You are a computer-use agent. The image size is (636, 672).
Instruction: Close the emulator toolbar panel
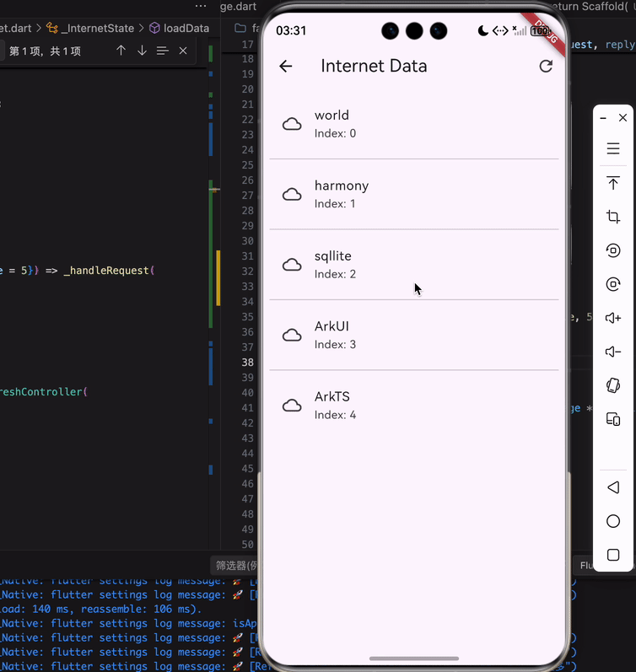click(x=623, y=117)
